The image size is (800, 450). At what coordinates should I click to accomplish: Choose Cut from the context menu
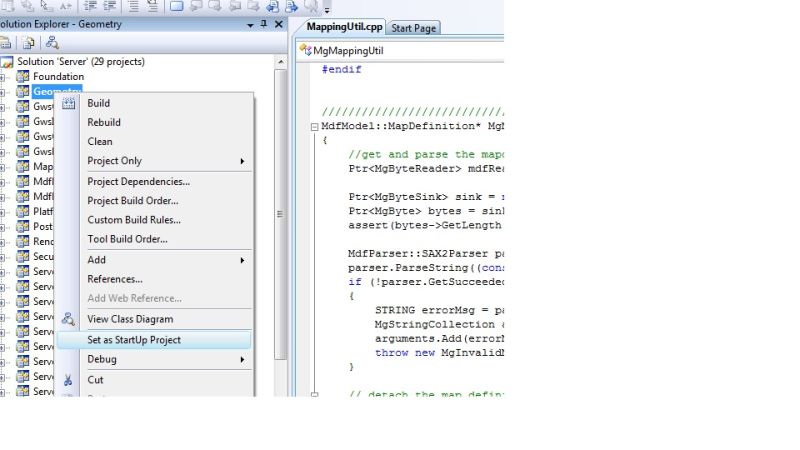(155, 380)
